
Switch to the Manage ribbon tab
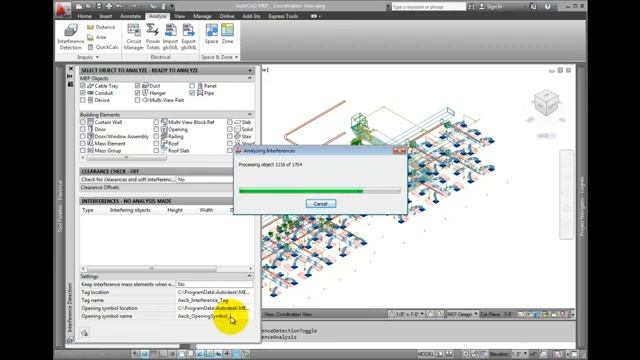[202, 16]
